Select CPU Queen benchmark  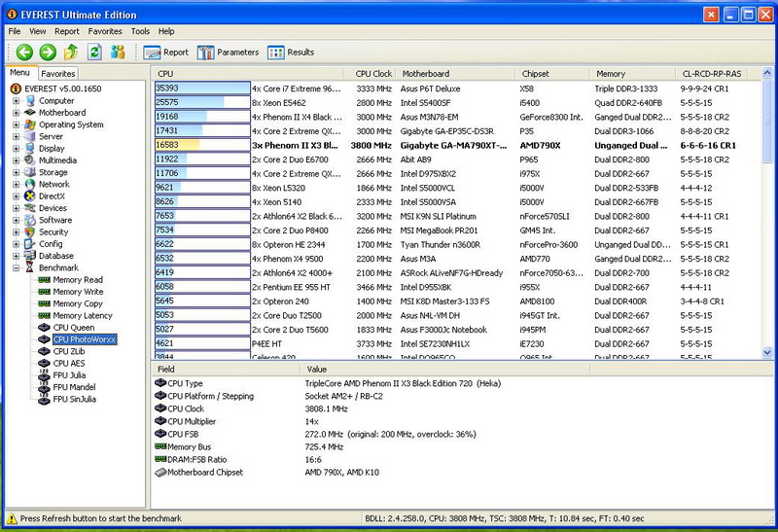click(x=74, y=328)
